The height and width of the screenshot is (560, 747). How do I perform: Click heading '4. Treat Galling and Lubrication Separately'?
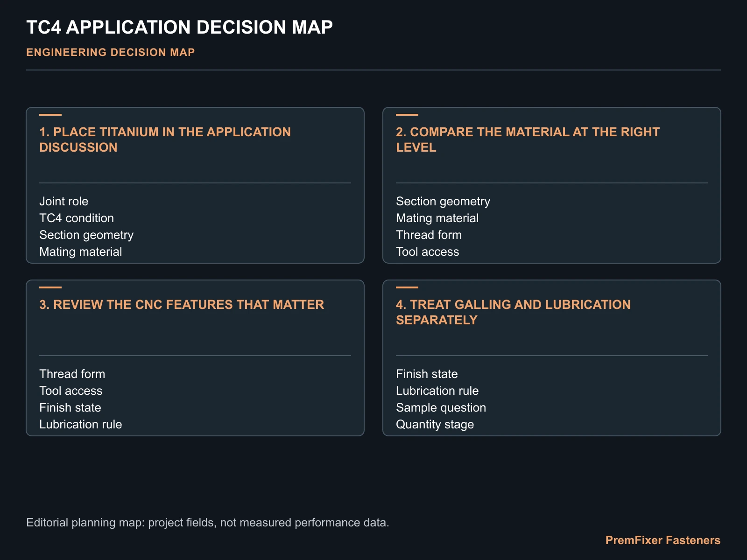513,312
